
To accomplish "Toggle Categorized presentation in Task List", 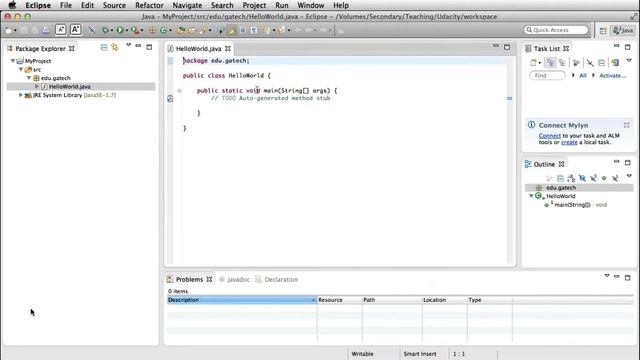I will 551,63.
